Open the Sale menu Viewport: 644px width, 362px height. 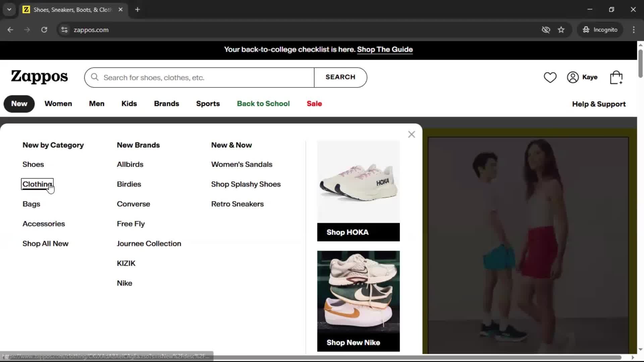tap(314, 104)
